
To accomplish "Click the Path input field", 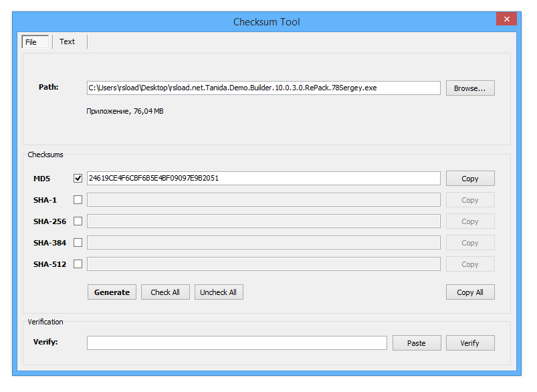I will (x=263, y=88).
